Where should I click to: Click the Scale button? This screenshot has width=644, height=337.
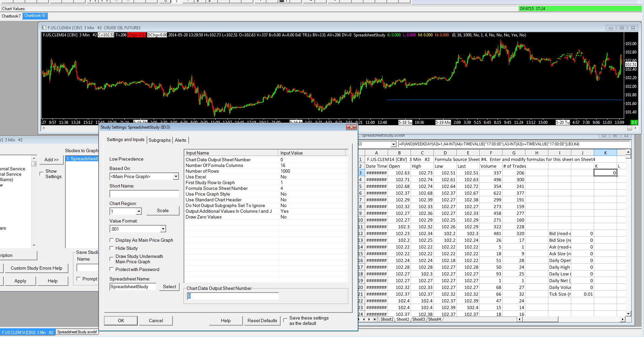point(163,210)
